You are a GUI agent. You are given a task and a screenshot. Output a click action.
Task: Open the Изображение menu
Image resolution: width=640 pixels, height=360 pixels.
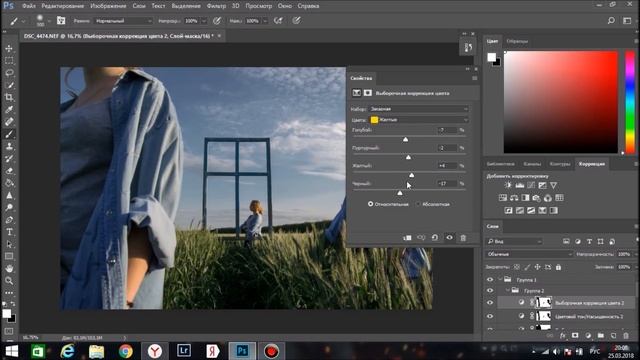click(x=108, y=6)
